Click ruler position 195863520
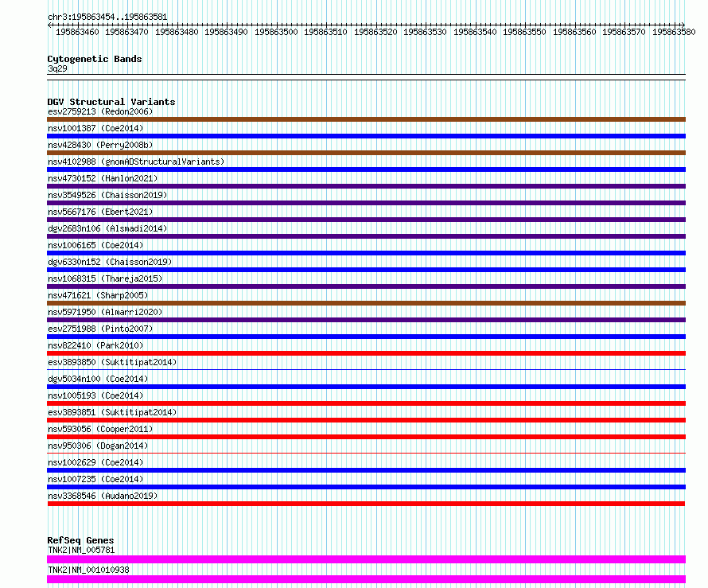Viewport: 708px width, 588px height. coord(375,32)
